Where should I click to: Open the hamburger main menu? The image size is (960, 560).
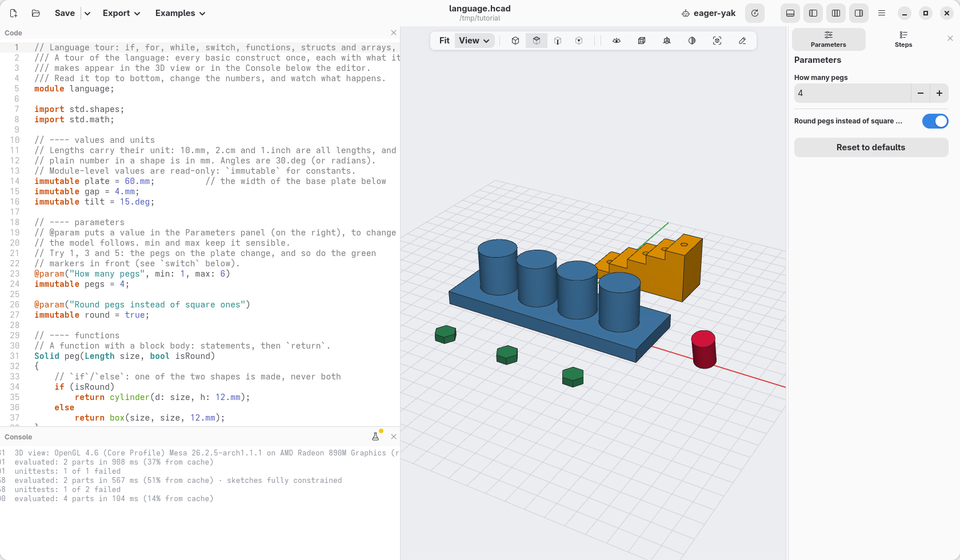882,13
